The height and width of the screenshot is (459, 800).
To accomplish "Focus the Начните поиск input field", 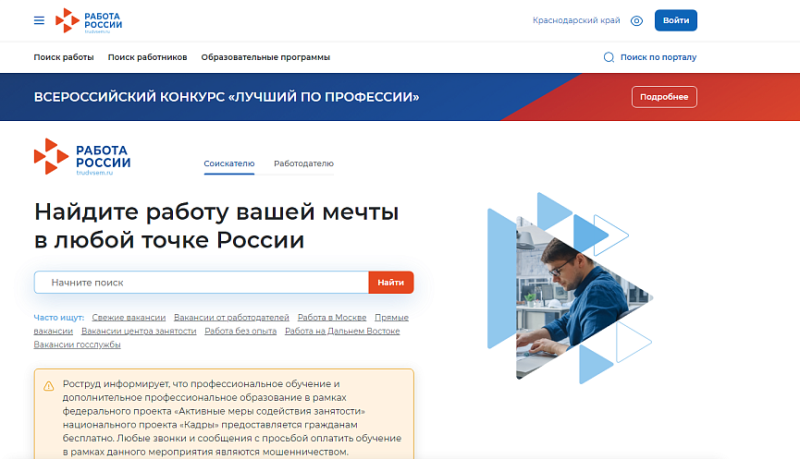I will (x=202, y=283).
